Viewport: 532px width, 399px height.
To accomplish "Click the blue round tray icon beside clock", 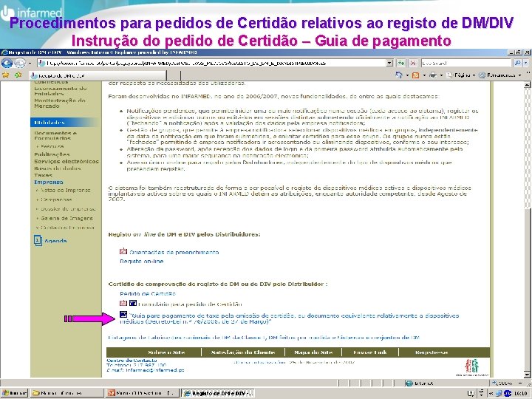I will (507, 394).
